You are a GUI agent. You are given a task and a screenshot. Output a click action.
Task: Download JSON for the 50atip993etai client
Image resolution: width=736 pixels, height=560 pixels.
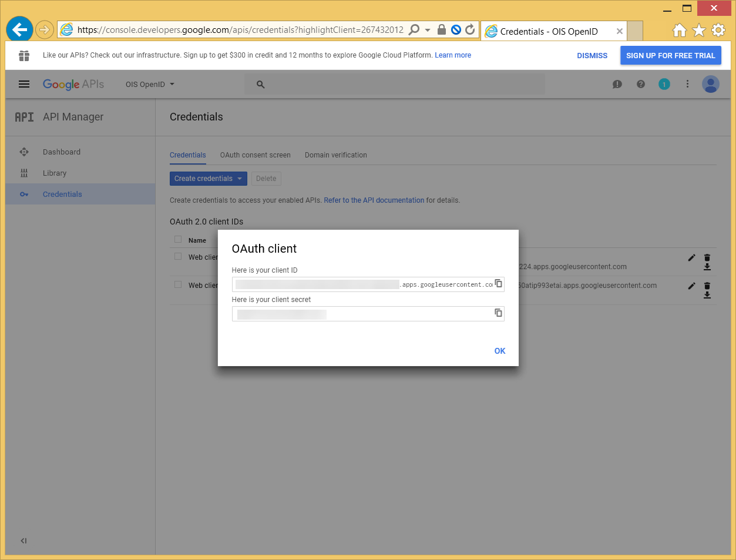[x=707, y=295]
